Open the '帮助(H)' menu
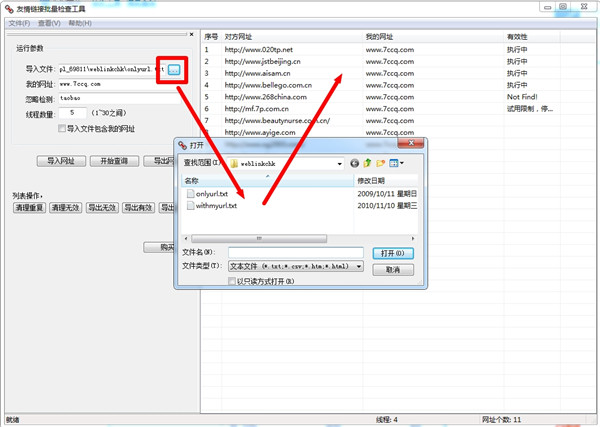This screenshot has height=427, width=600. [80, 23]
